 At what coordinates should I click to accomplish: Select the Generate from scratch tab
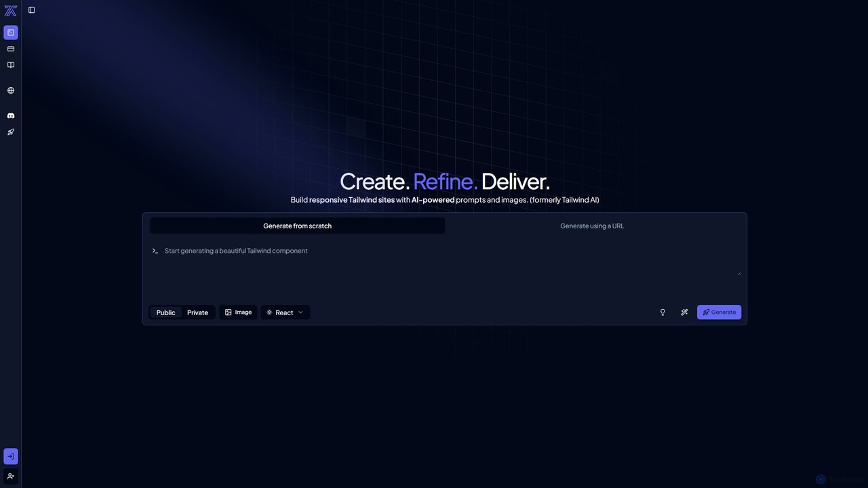tap(297, 226)
